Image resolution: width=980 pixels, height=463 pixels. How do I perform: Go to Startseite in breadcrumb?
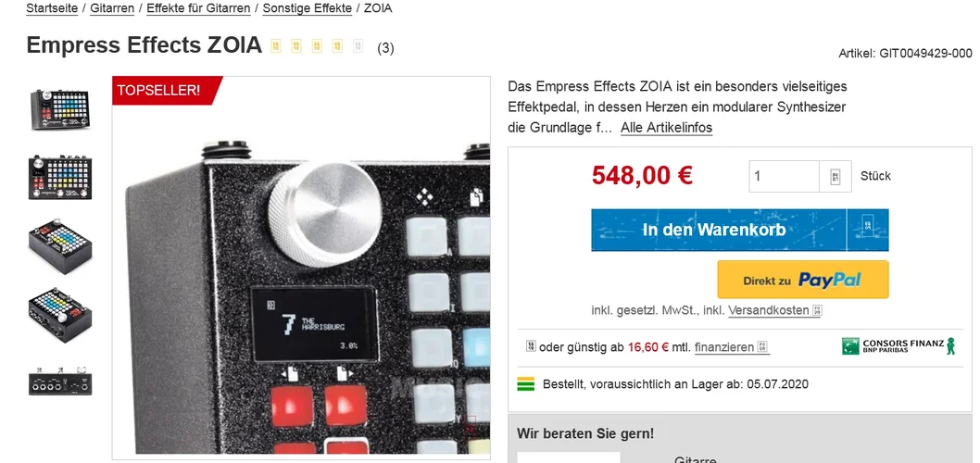52,8
